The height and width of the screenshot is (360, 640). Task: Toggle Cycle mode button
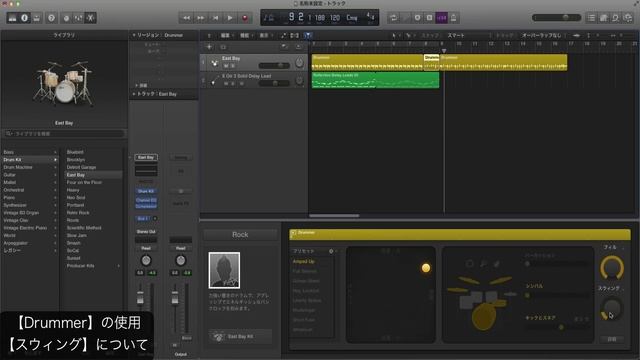point(393,18)
